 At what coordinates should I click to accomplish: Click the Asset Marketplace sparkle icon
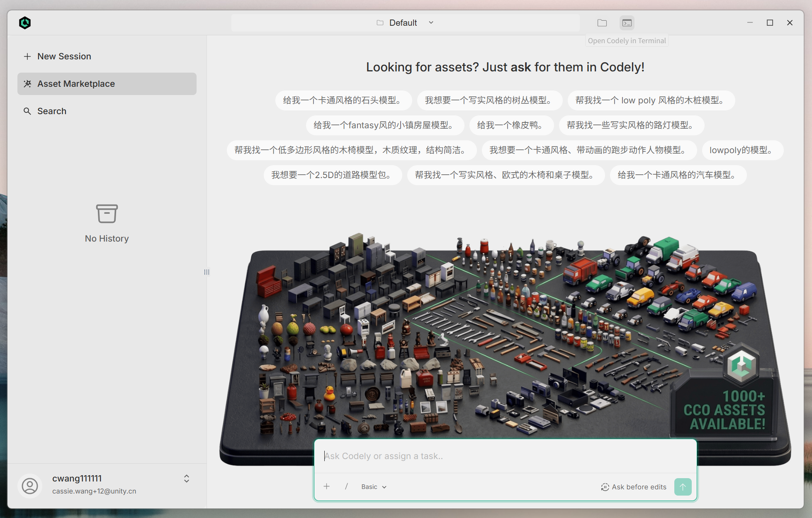pyautogui.click(x=27, y=84)
